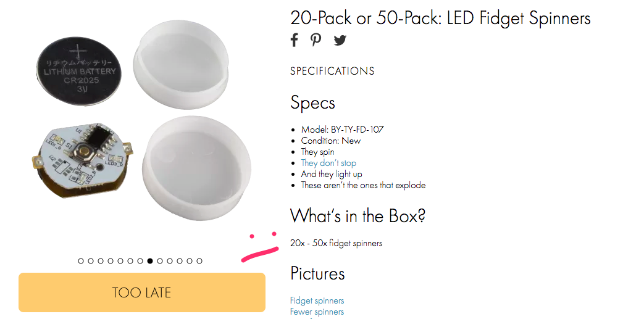Viewport: 644px width, 319px height.
Task: Jump to the first carousel image dot
Action: (81, 261)
